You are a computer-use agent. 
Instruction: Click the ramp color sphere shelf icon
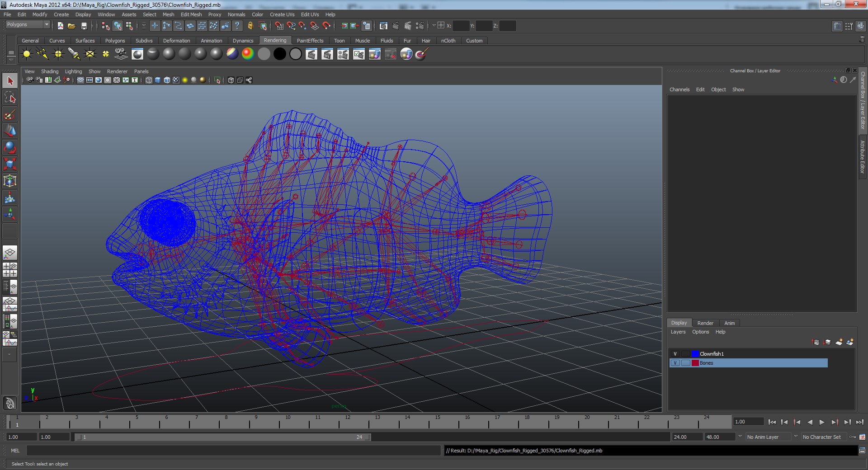click(248, 54)
